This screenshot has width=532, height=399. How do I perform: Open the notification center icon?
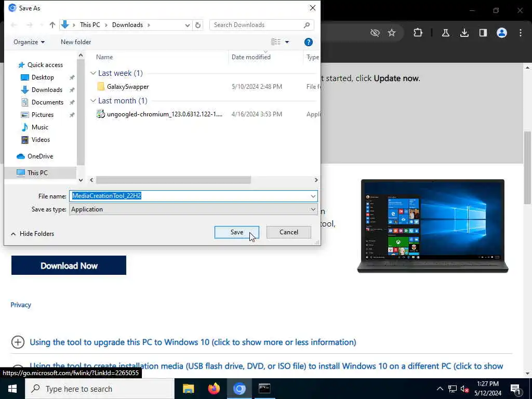tap(515, 389)
